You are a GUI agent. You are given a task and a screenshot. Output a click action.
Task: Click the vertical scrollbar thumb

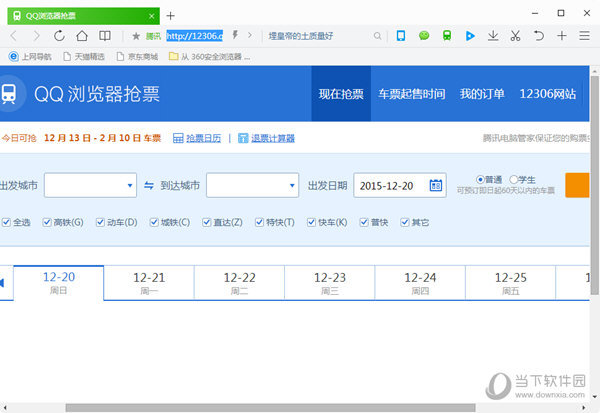click(594, 185)
